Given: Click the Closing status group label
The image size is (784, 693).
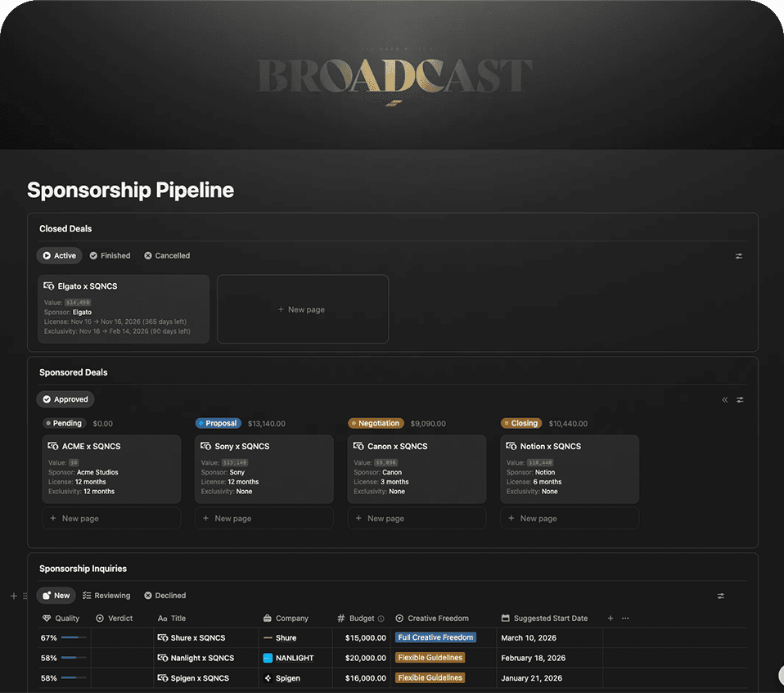Looking at the screenshot, I should [521, 423].
